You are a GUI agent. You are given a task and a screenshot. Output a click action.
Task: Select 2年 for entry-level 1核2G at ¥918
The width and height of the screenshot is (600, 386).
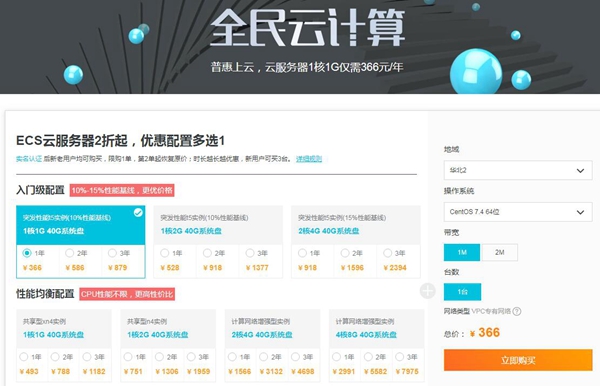coord(207,253)
